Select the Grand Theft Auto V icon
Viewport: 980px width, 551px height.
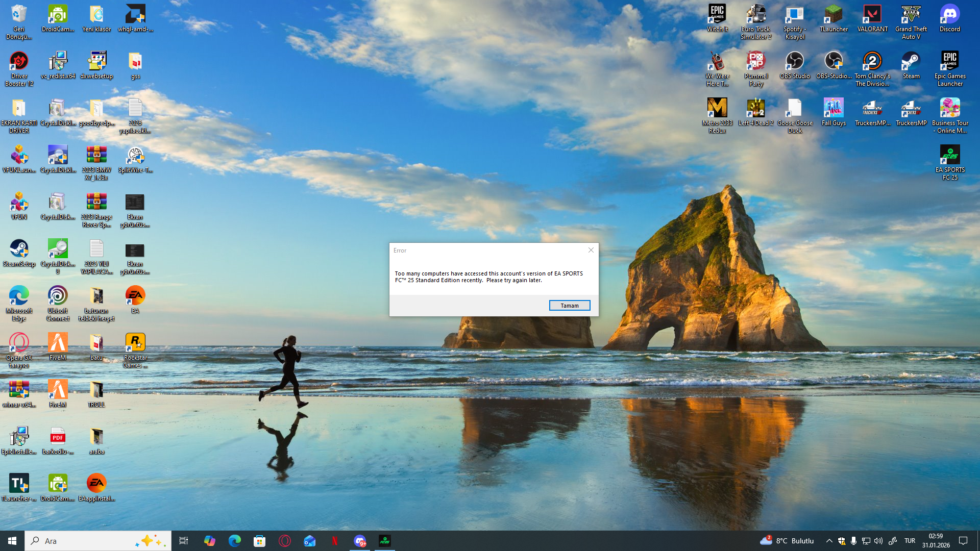911,22
